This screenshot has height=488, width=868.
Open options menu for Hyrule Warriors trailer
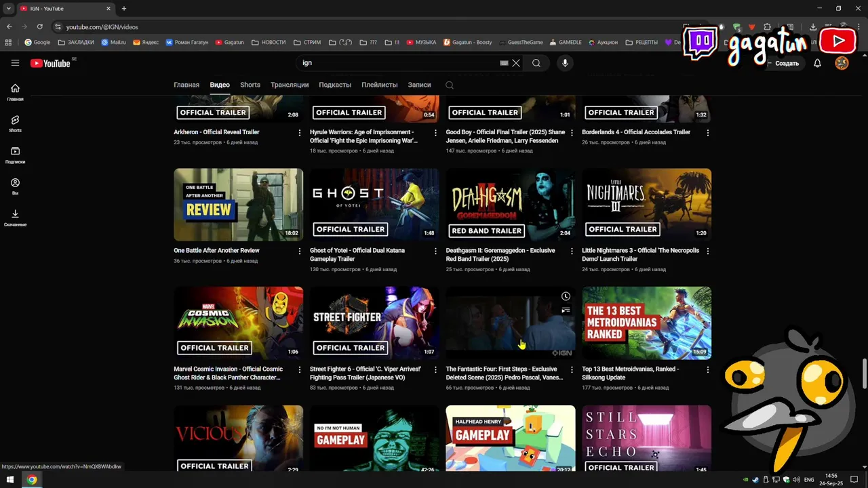pyautogui.click(x=435, y=133)
